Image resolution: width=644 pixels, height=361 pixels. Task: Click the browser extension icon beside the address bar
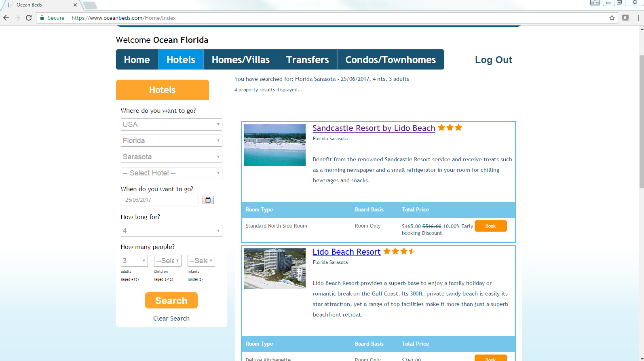625,18
